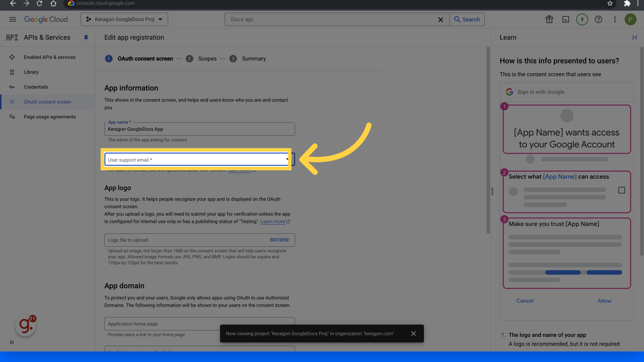This screenshot has width=644, height=362.
Task: Collapse the Learn side panel
Action: pos(634,38)
